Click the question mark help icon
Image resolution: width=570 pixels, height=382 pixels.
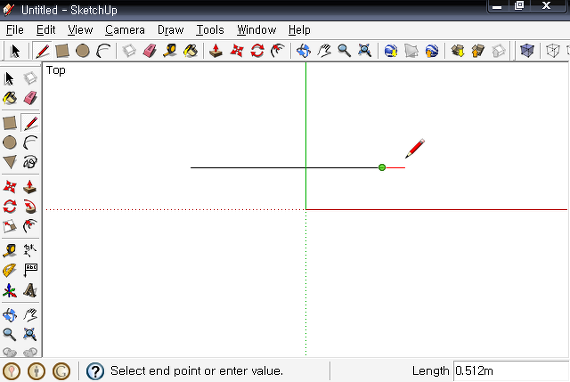coord(95,371)
